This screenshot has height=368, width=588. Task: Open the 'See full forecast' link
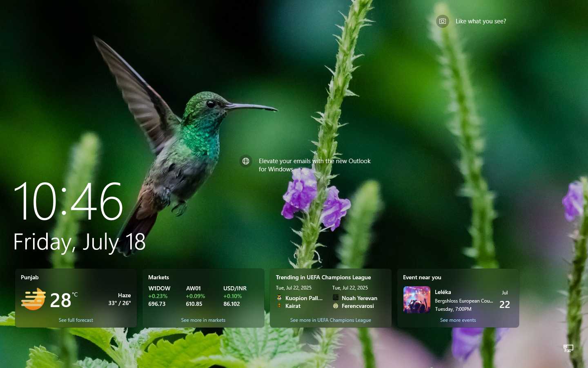76,320
